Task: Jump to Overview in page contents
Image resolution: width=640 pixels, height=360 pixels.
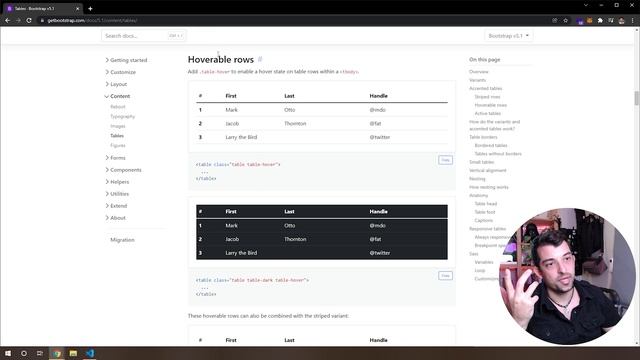Action: (479, 72)
